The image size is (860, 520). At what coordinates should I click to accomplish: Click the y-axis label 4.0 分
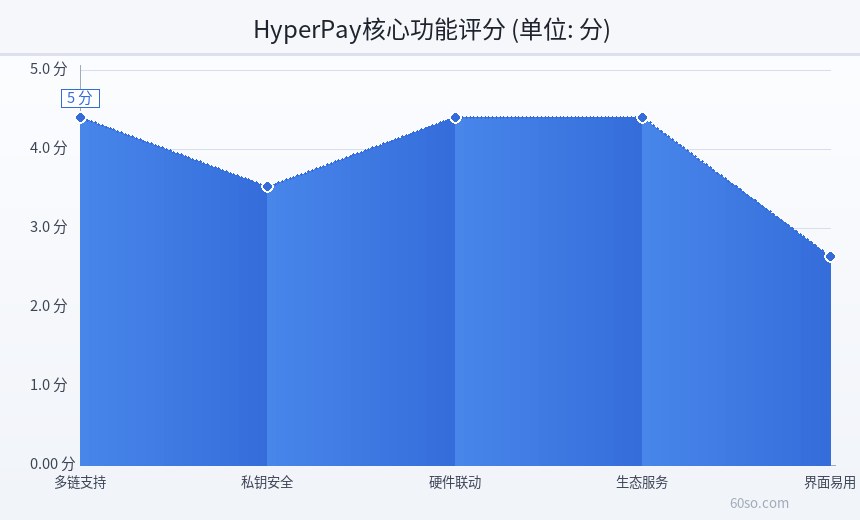[x=49, y=148]
